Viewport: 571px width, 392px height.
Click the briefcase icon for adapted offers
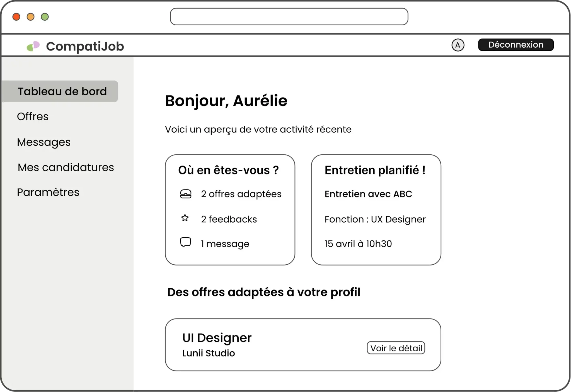186,194
